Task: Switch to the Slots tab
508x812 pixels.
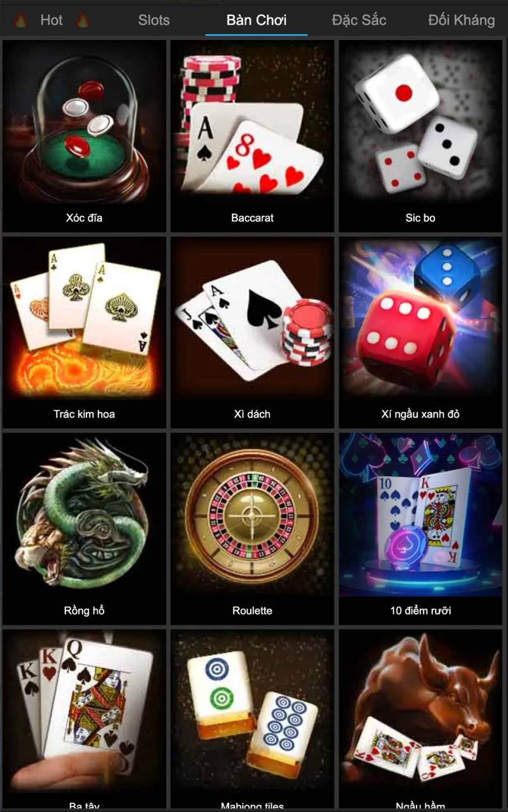Action: coord(154,20)
